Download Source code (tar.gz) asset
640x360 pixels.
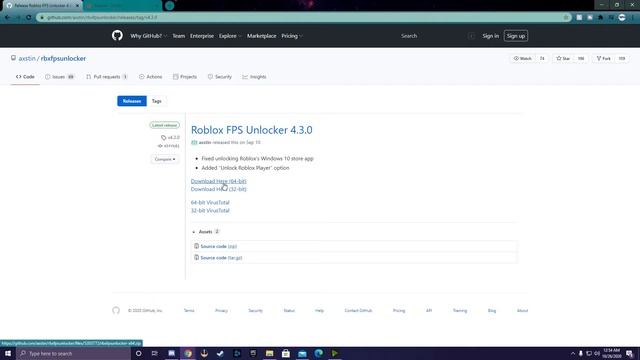[x=221, y=258]
